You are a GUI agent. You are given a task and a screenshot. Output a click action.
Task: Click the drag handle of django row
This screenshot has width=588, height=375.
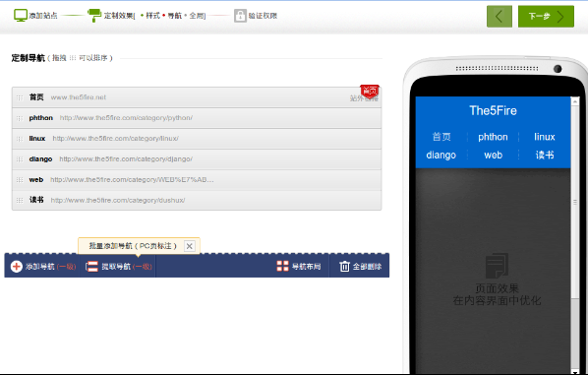(20, 159)
